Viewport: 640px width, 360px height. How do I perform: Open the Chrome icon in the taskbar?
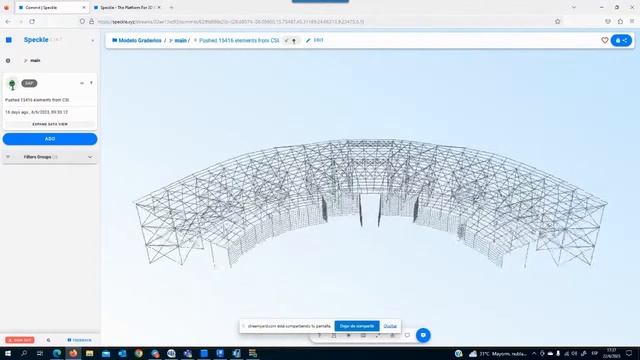pos(138,353)
